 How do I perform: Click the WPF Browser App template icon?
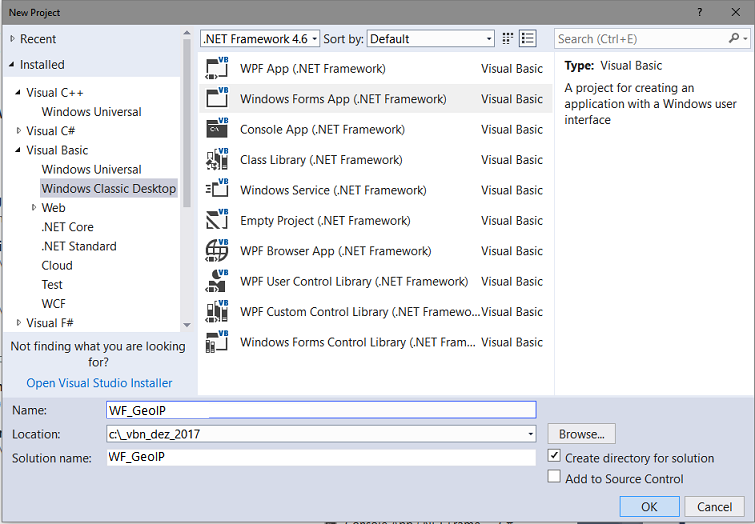click(217, 250)
